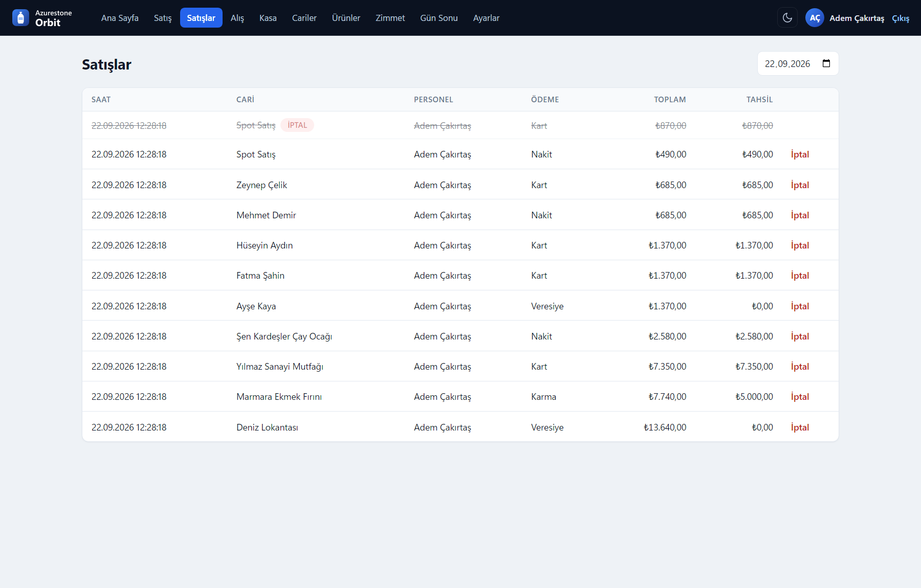This screenshot has width=921, height=588.
Task: Click the ÖDEME column header
Action: tap(545, 100)
